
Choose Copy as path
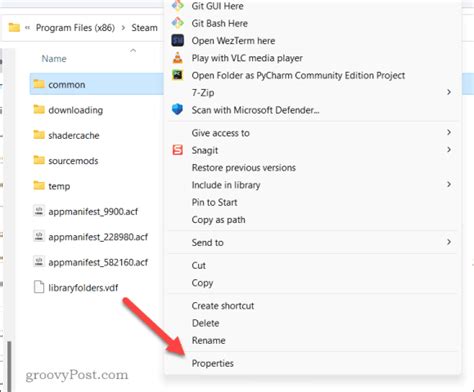coord(218,220)
